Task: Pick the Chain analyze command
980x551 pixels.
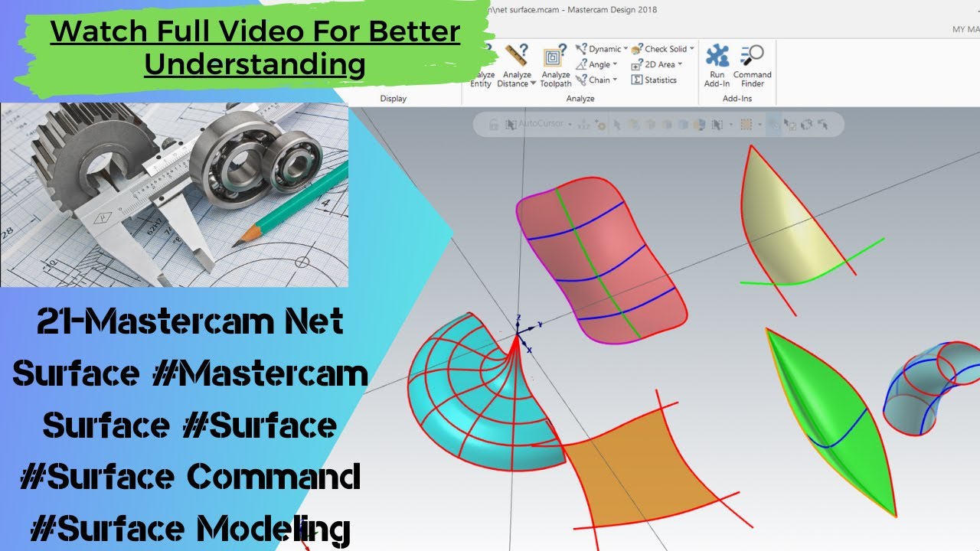Action: coord(593,80)
